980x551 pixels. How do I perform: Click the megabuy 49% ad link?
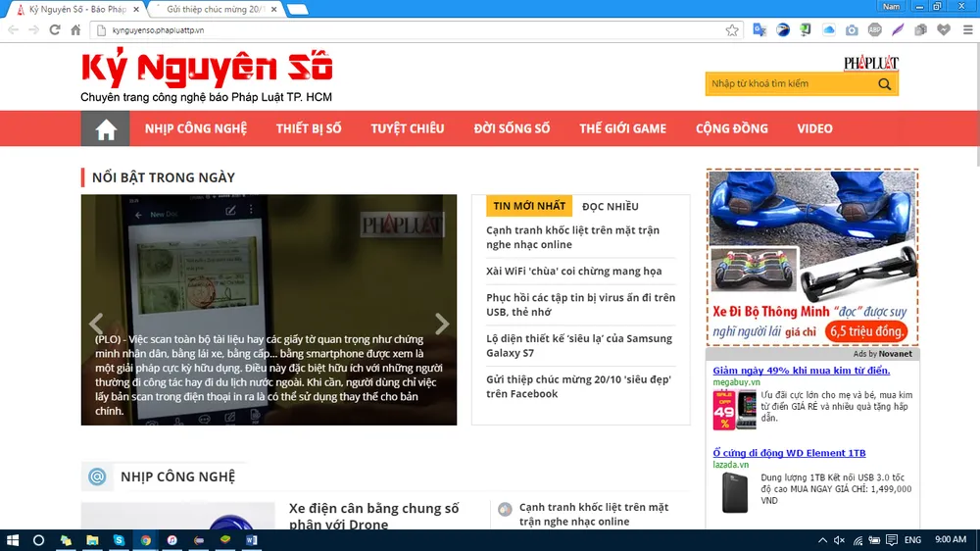(802, 371)
